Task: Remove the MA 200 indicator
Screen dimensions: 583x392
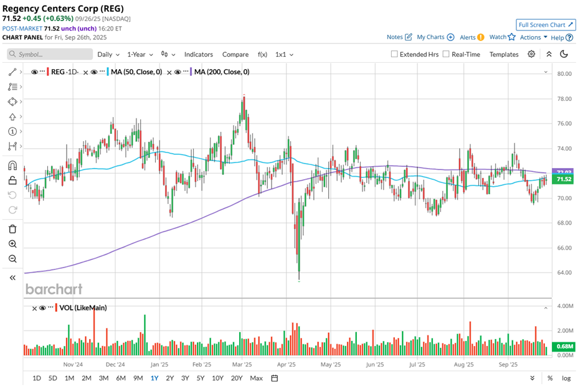Action: point(169,72)
